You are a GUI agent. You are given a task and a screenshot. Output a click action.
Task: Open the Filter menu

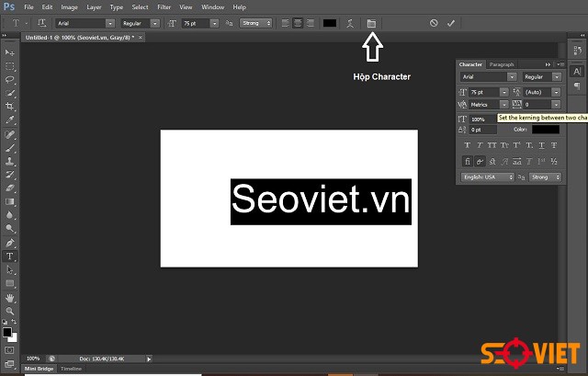coord(164,7)
